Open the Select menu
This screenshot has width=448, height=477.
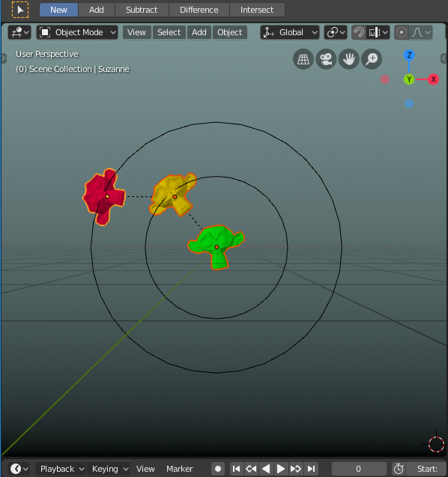pos(169,32)
